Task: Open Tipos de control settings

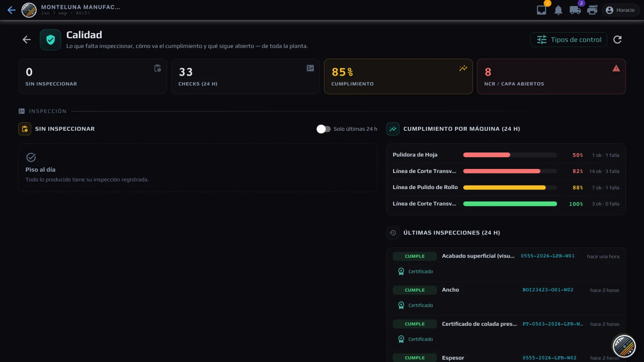Action: [569, 39]
